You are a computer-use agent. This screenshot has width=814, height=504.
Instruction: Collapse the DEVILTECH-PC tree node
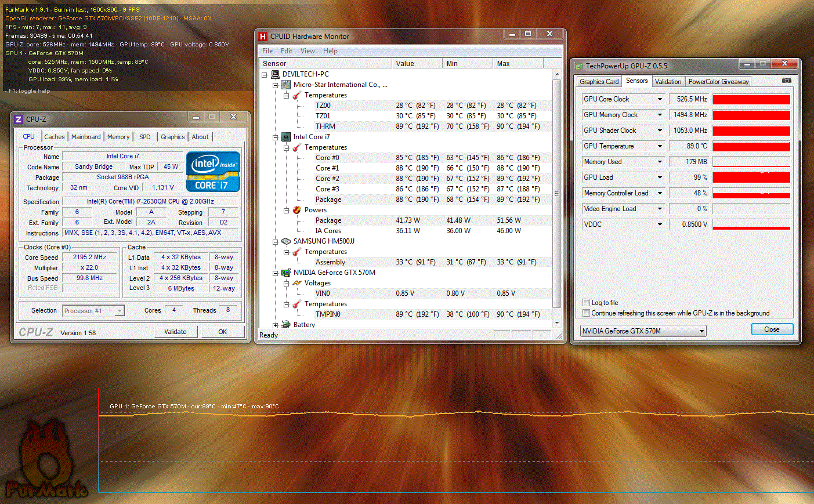tap(265, 74)
